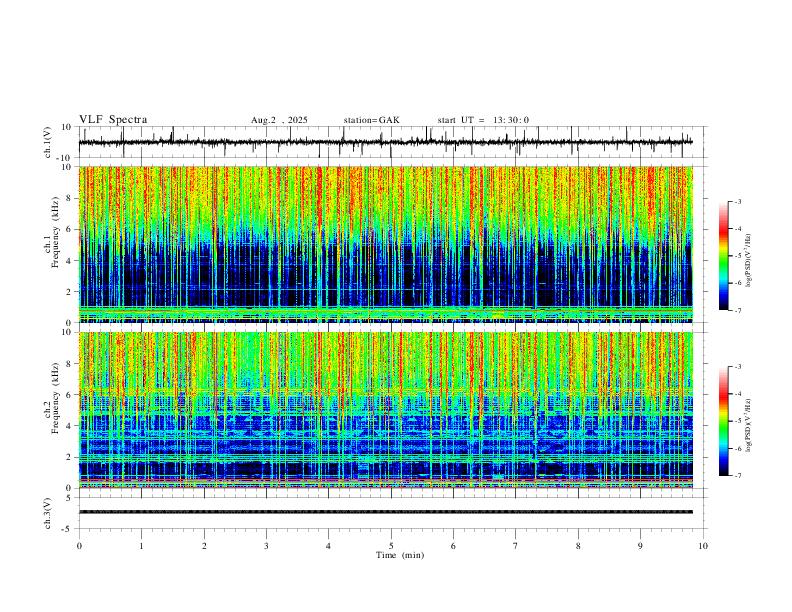Click the ch.2 spectrogram panel

point(386,410)
